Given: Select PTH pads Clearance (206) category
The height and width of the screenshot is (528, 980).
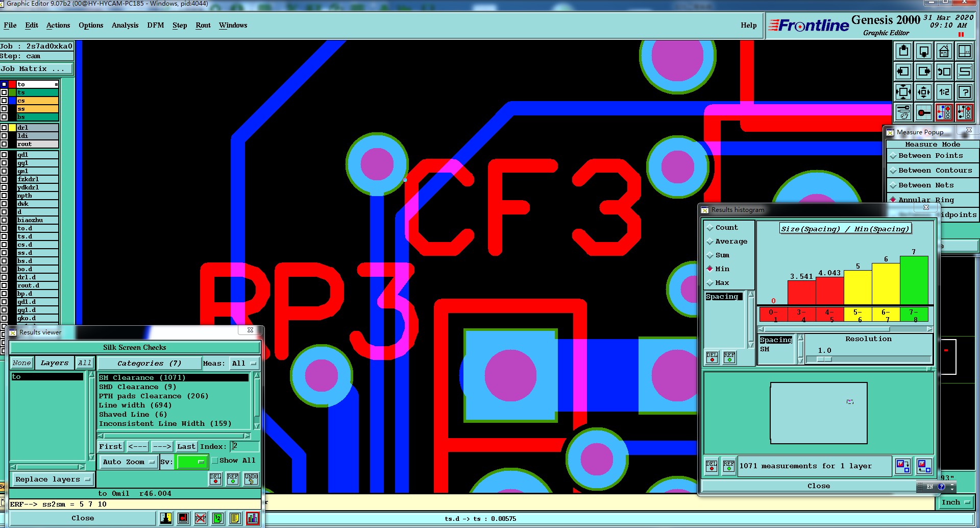Looking at the screenshot, I should coord(154,396).
